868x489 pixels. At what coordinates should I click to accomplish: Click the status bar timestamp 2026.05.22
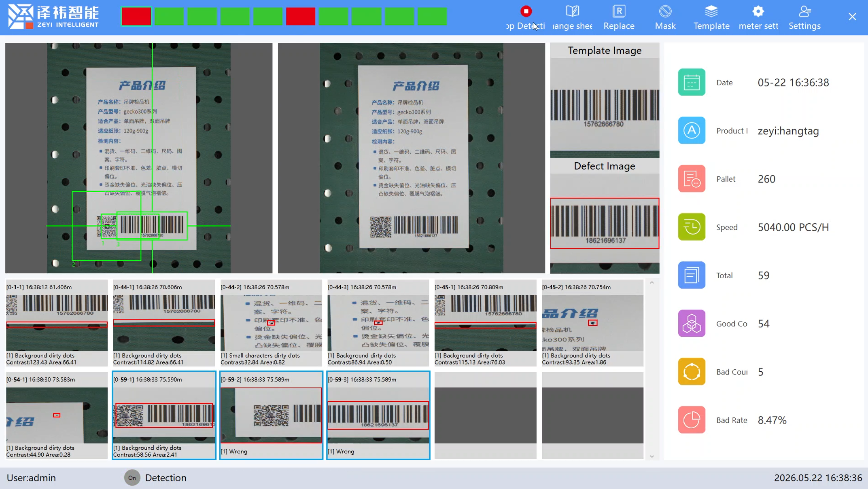coord(818,478)
